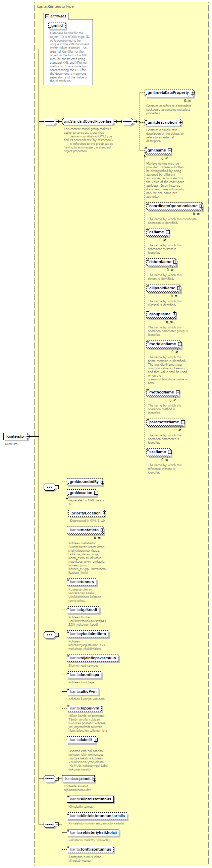Click sequence icon before gml:boundedBy
The height and width of the screenshot is (868, 212).
pyautogui.click(x=49, y=487)
